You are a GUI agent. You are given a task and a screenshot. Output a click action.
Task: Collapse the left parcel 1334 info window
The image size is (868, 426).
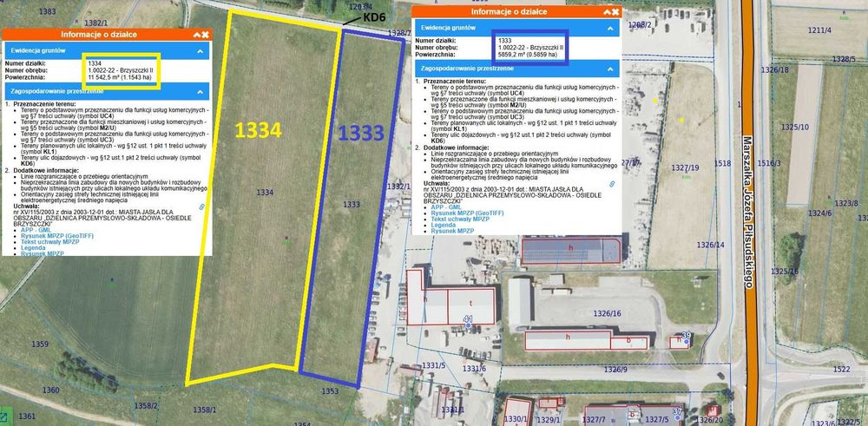pos(196,35)
